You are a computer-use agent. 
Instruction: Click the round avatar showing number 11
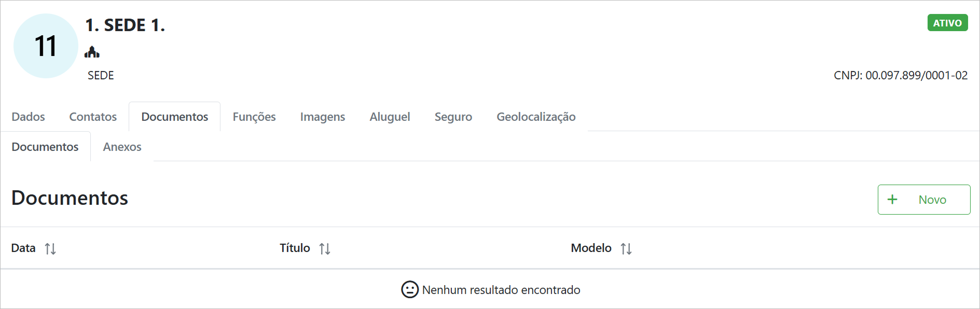(x=46, y=46)
